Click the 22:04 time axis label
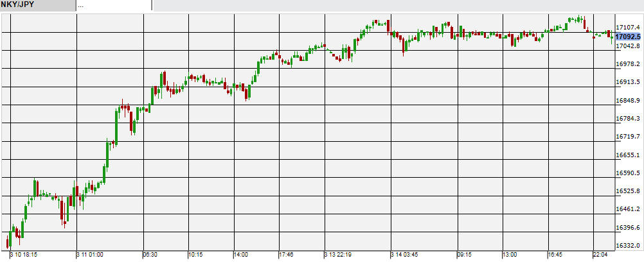 [x=600, y=255]
